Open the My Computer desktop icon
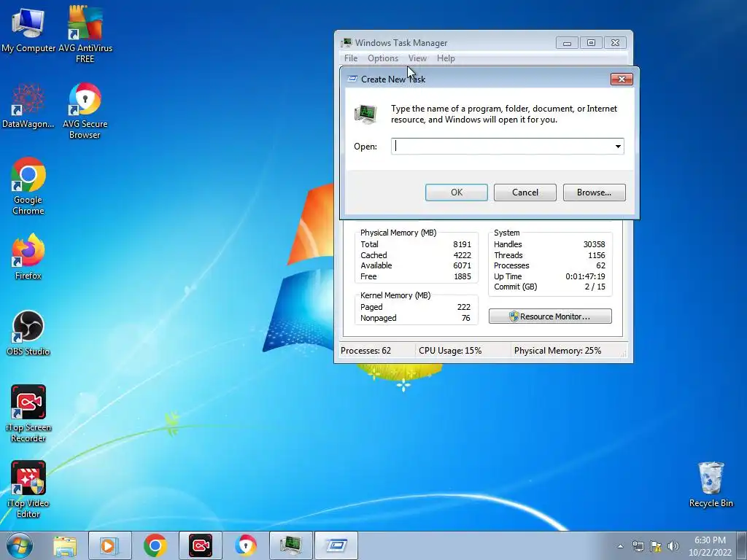 tap(28, 29)
